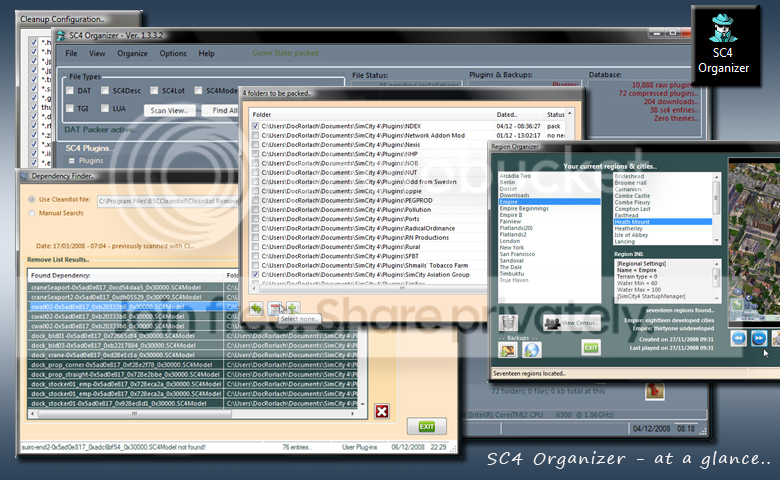Image resolution: width=780 pixels, height=480 pixels.
Task: Click the Select none icon in packing window
Action: (275, 308)
